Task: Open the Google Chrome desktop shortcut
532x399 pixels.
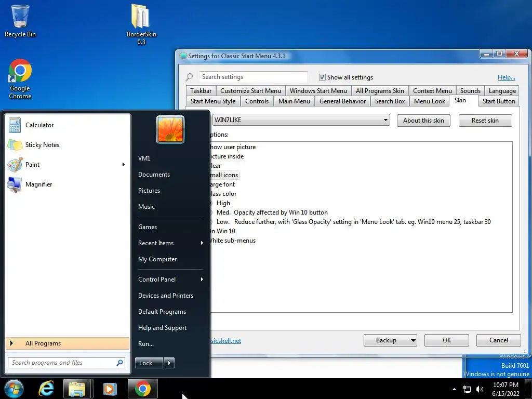Action: (x=20, y=79)
